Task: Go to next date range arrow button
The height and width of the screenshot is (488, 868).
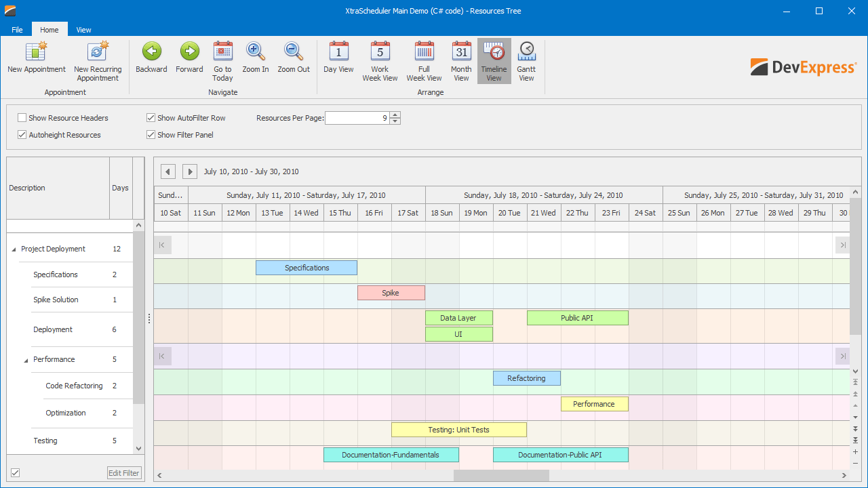Action: coord(190,171)
